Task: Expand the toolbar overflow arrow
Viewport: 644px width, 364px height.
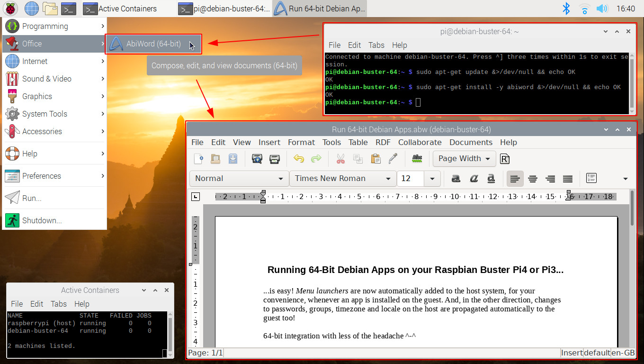Action: (625, 179)
